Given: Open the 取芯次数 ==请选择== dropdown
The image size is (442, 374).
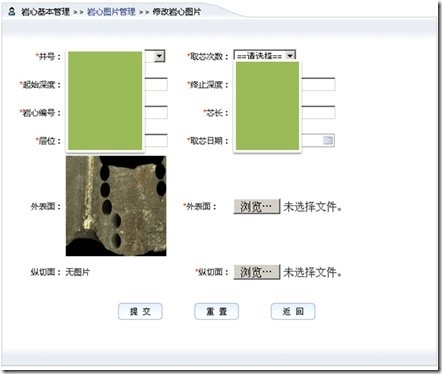Looking at the screenshot, I should tap(265, 56).
